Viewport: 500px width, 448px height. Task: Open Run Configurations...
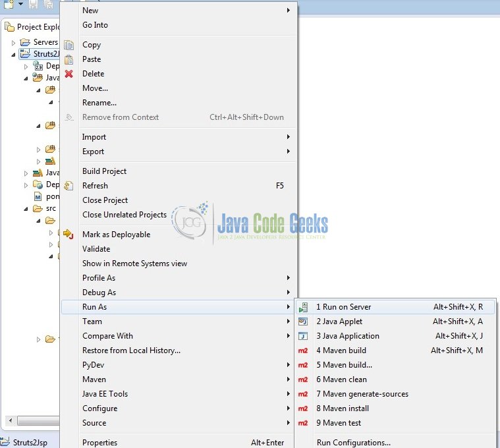(x=395, y=443)
